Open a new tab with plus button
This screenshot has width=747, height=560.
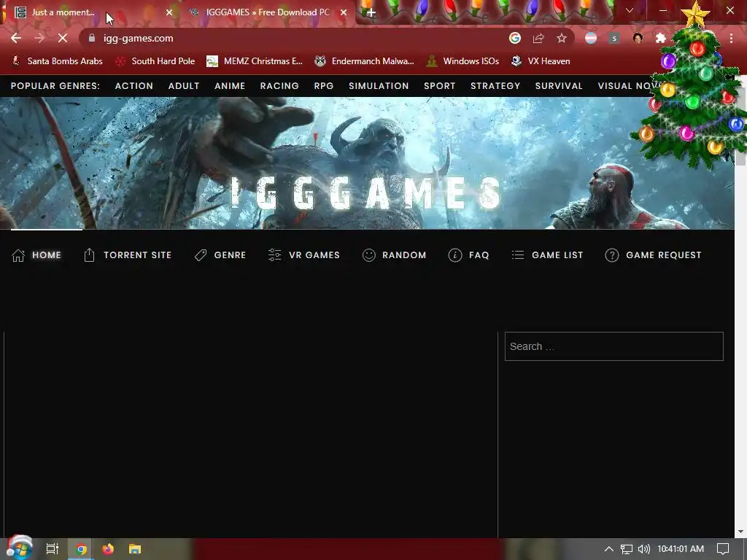371,13
